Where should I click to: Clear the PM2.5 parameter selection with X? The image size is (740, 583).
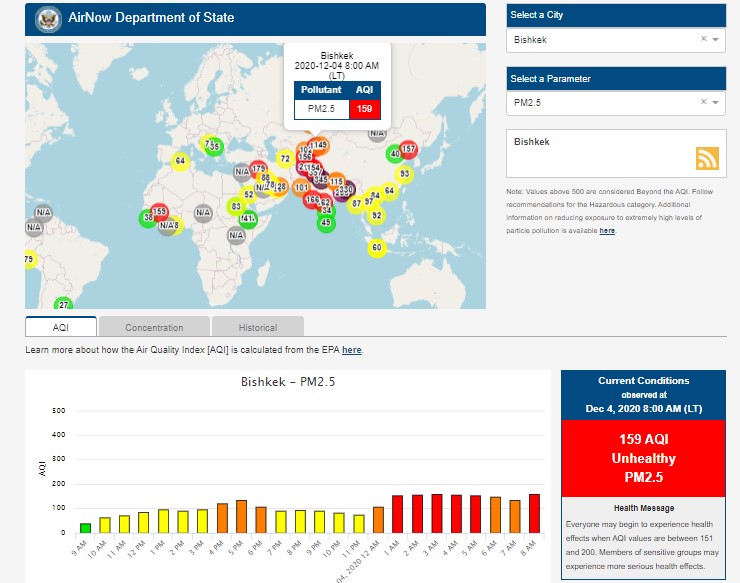click(x=703, y=102)
